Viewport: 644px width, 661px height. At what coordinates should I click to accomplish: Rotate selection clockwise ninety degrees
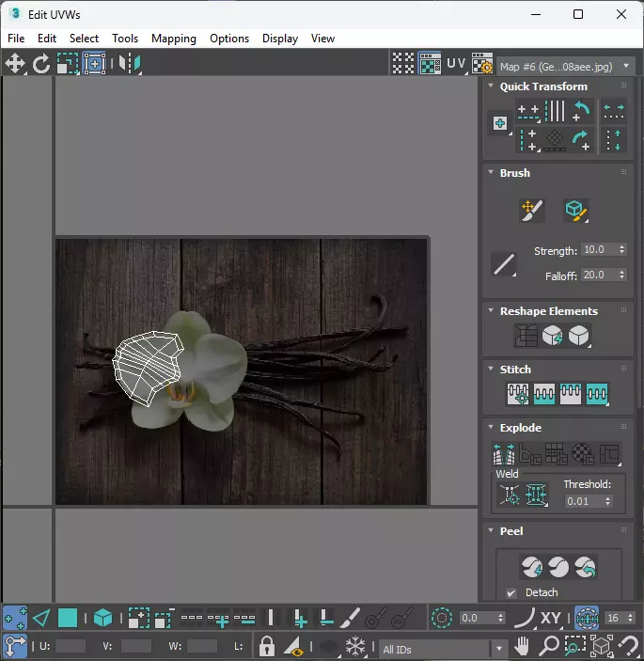(x=581, y=140)
